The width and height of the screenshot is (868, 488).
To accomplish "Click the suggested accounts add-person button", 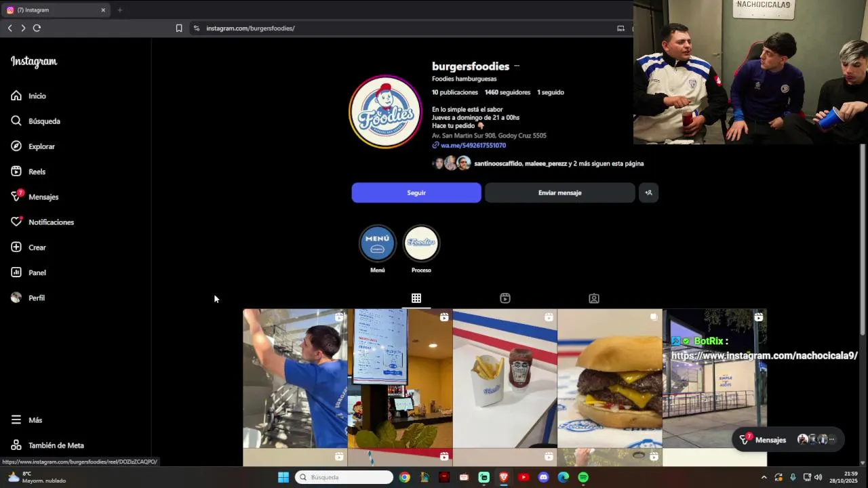I will 648,192.
